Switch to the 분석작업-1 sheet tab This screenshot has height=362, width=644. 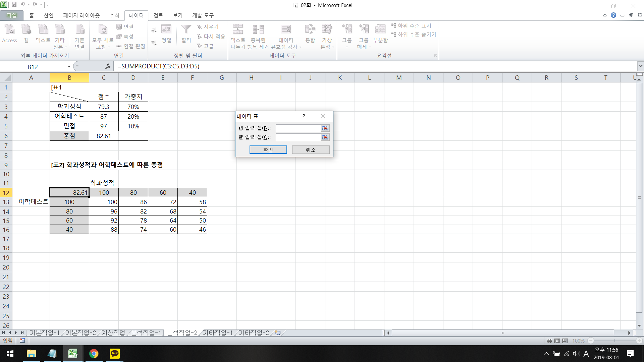point(146,333)
